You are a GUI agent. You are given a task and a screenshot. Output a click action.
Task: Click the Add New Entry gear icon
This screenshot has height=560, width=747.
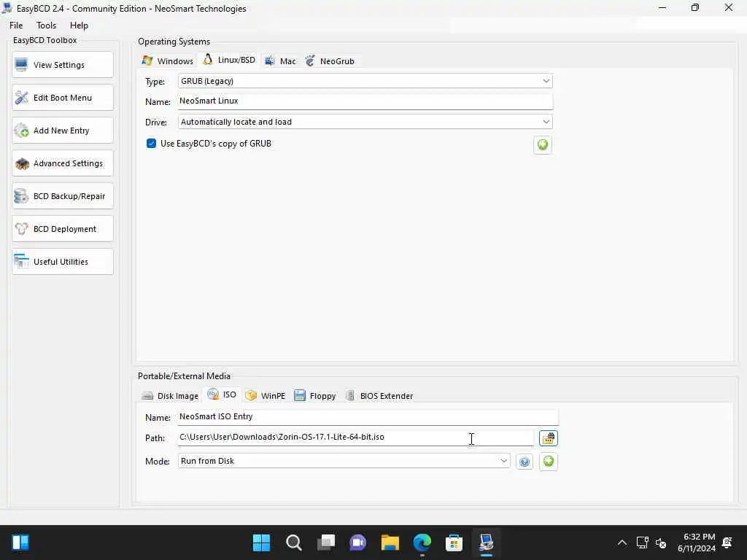[x=21, y=131]
